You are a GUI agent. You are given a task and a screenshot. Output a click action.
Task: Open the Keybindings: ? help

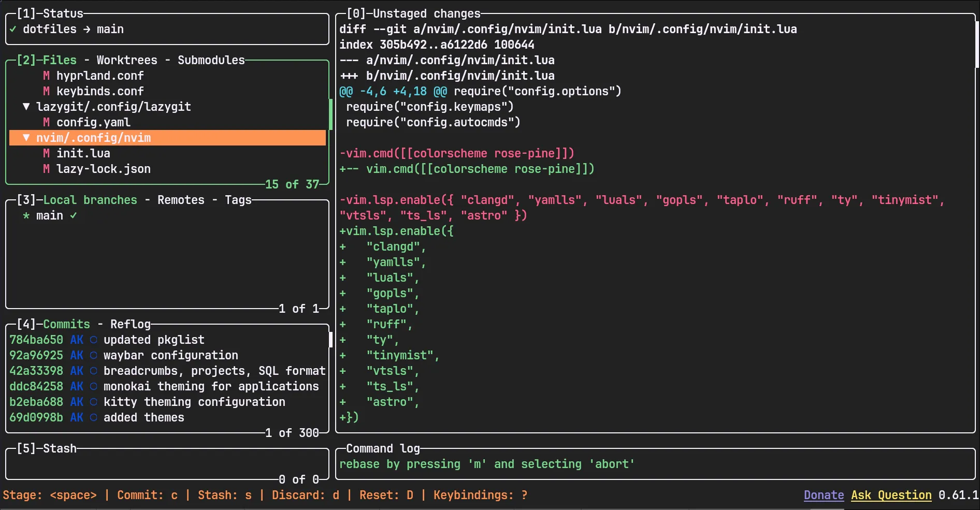(481, 495)
